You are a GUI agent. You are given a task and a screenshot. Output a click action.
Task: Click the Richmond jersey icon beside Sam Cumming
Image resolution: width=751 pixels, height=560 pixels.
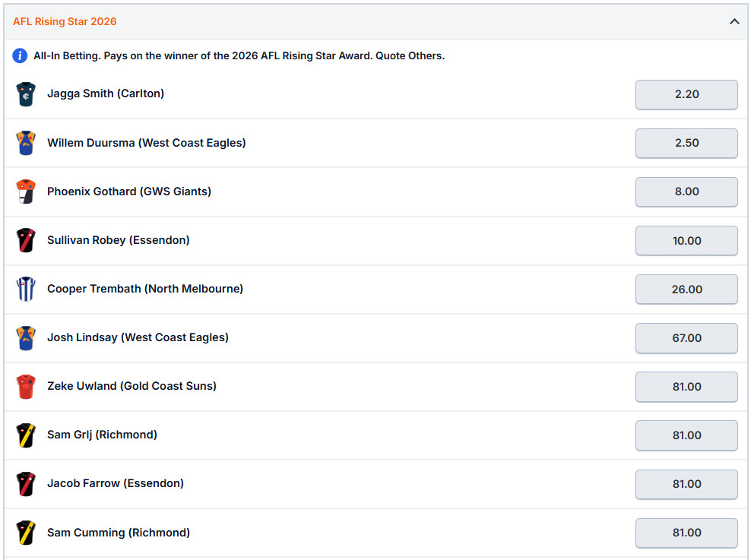26,532
